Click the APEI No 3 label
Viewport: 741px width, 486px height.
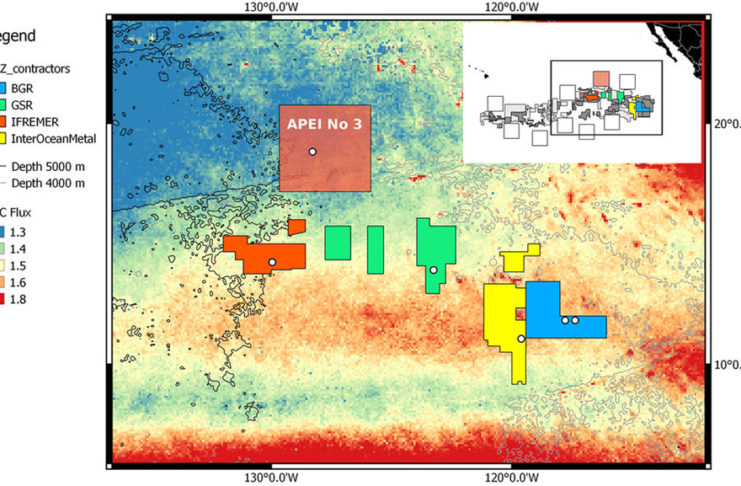(324, 124)
